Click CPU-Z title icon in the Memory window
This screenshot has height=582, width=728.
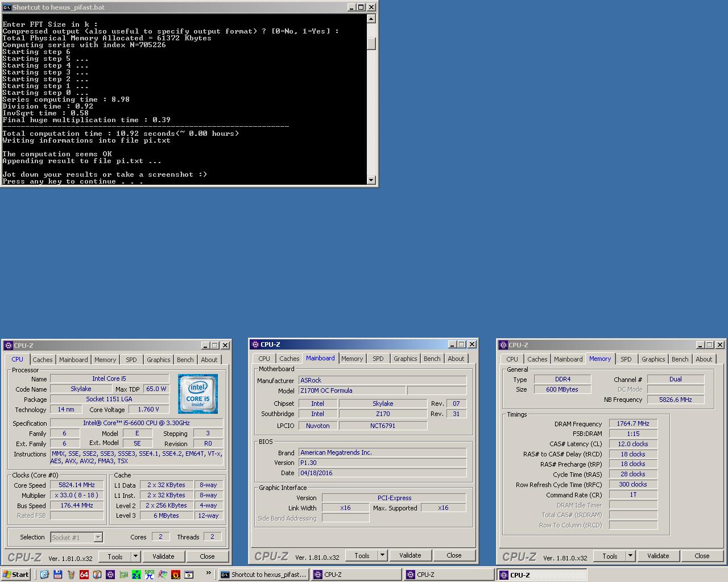(503, 345)
